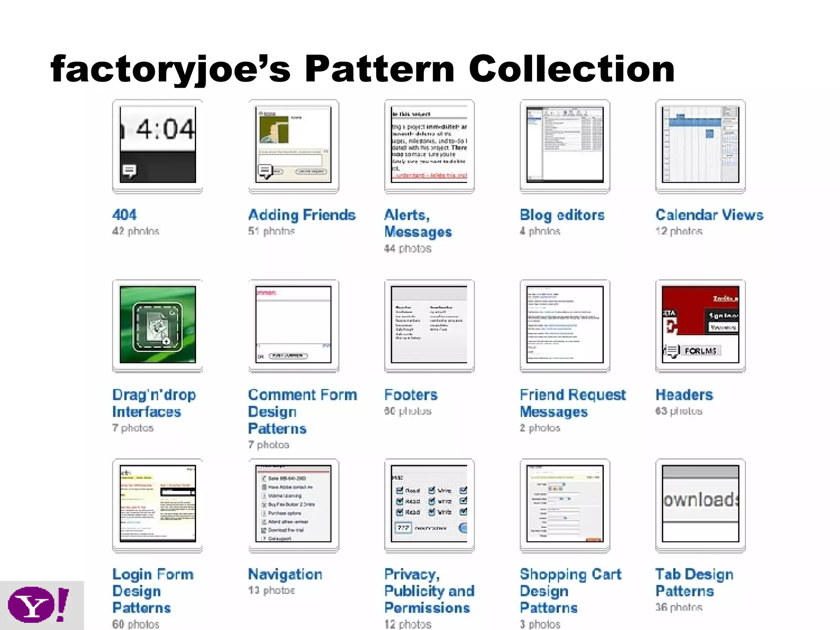Image resolution: width=840 pixels, height=630 pixels.
Task: Open the Footers set thumbnail
Action: 429,326
